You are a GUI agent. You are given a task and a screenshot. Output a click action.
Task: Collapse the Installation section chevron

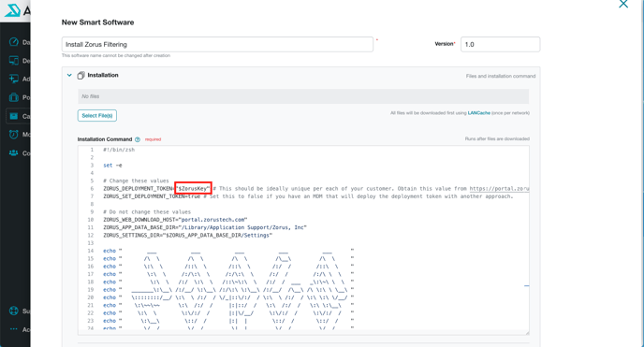[x=69, y=75]
